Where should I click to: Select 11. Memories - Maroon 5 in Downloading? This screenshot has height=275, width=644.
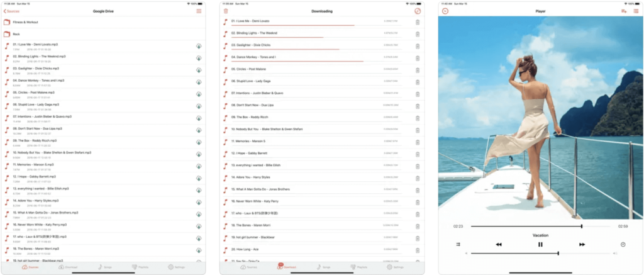tap(323, 142)
